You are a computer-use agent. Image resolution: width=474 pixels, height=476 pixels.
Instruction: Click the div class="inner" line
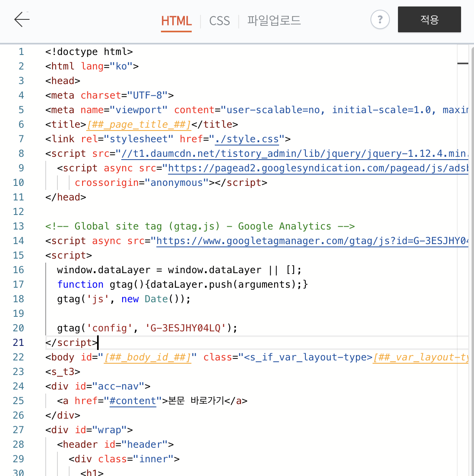pyautogui.click(x=124, y=459)
